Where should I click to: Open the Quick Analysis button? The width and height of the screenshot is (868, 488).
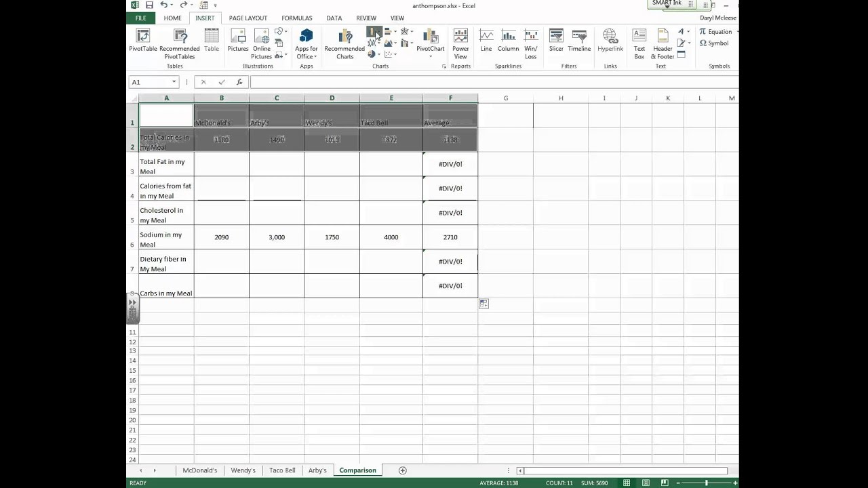tap(484, 304)
